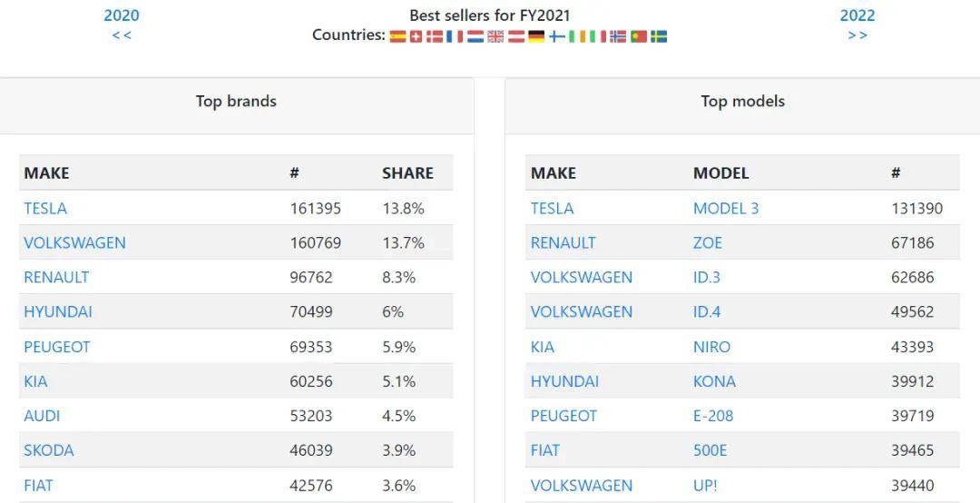Select the Netherlands flag icon
980x503 pixels.
point(475,36)
